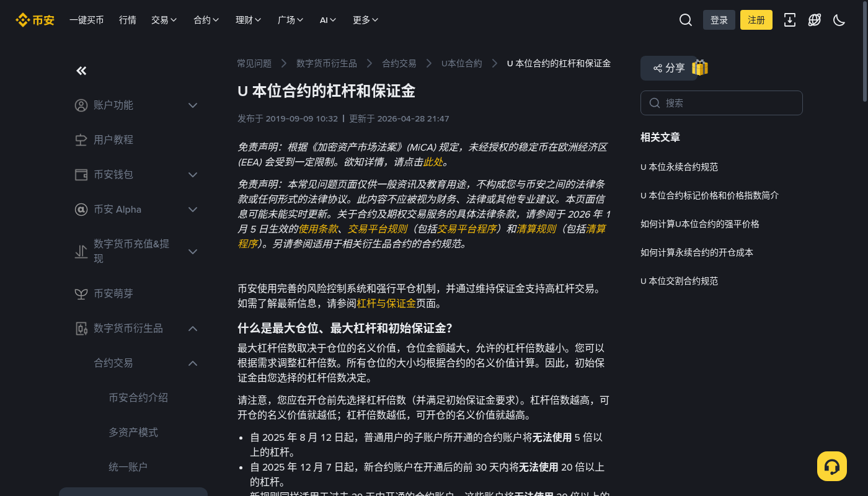Open related article U 本位永续合约规范
Screen dimensions: 868x496
[679, 167]
